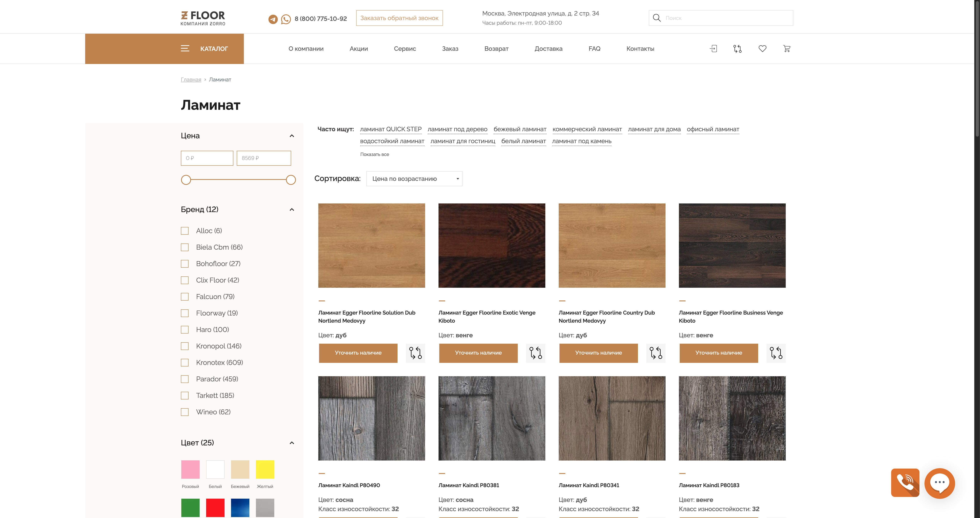Add Egger Floorline Country Dub to comparison

pos(656,353)
